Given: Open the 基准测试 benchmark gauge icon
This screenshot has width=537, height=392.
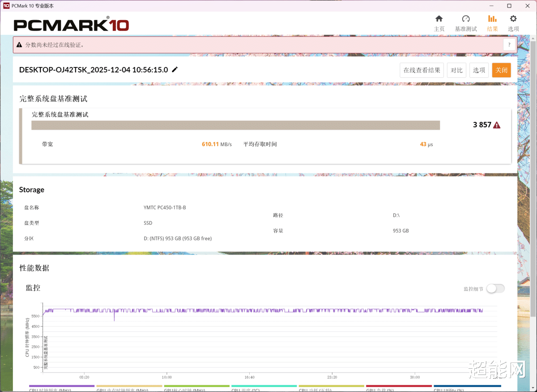Looking at the screenshot, I should pos(466,19).
